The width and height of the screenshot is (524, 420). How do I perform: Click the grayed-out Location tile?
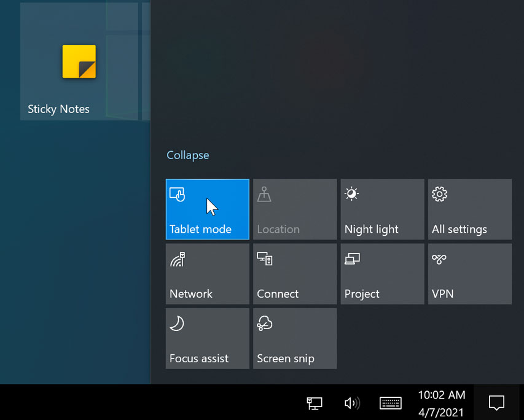click(294, 209)
